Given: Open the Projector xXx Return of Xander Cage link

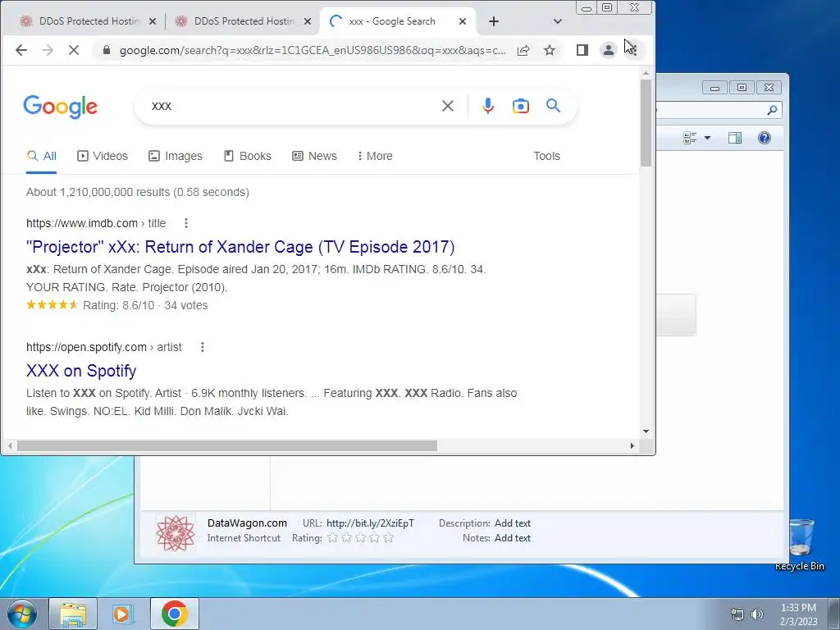Looking at the screenshot, I should 240,247.
